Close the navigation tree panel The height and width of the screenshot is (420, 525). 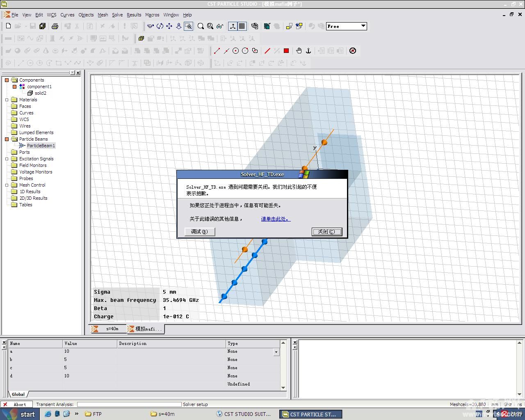[78, 73]
